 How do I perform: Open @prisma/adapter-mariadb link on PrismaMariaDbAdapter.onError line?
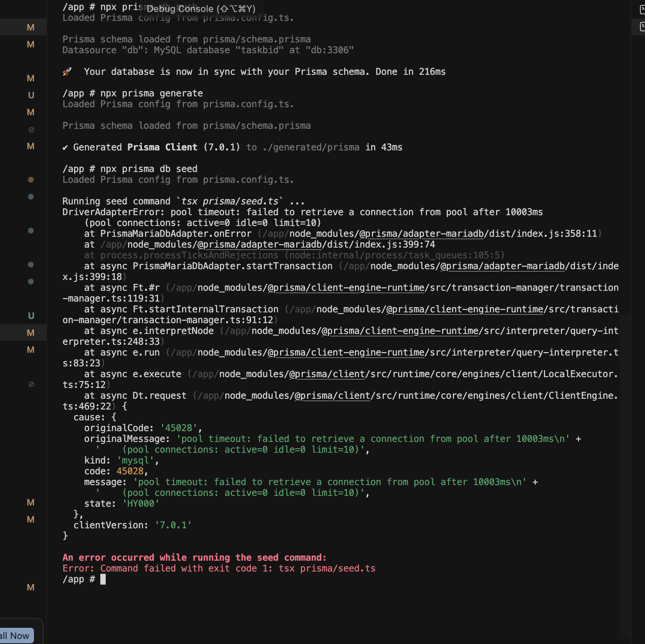tap(421, 234)
